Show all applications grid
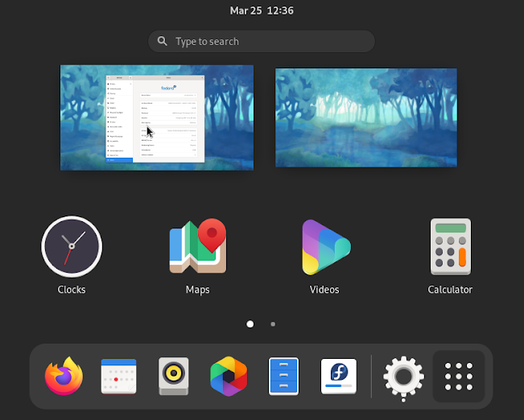This screenshot has height=420, width=524. pos(459,377)
